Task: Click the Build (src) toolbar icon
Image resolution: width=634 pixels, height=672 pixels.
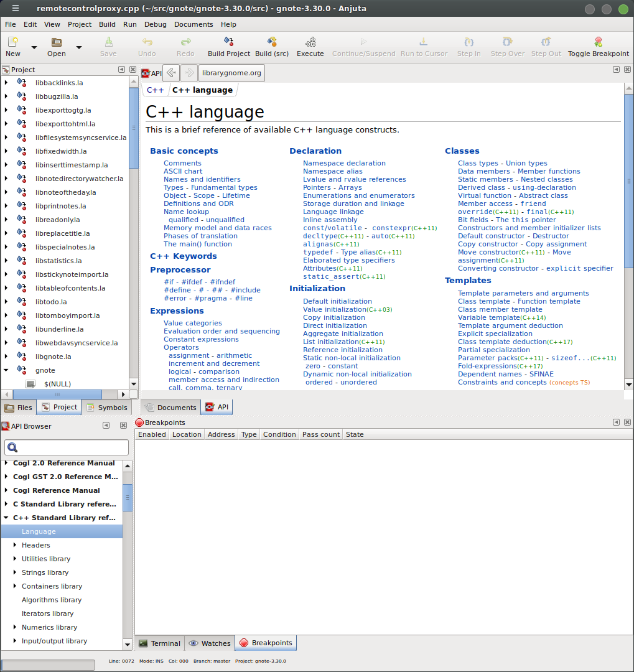Action: point(272,42)
